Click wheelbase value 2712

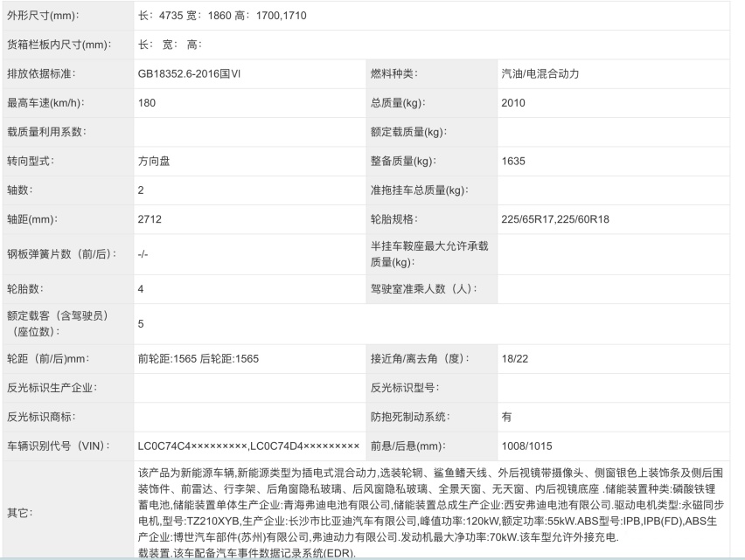pyautogui.click(x=150, y=219)
